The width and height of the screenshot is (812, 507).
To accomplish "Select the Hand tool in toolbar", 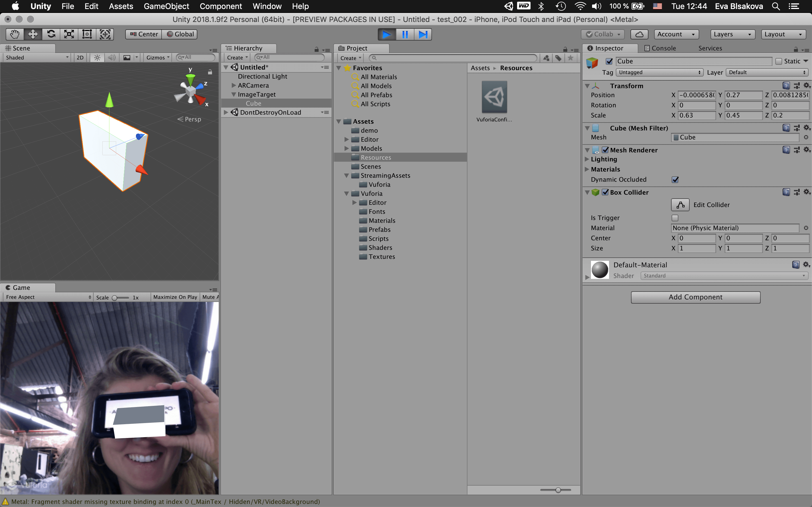I will (15, 34).
